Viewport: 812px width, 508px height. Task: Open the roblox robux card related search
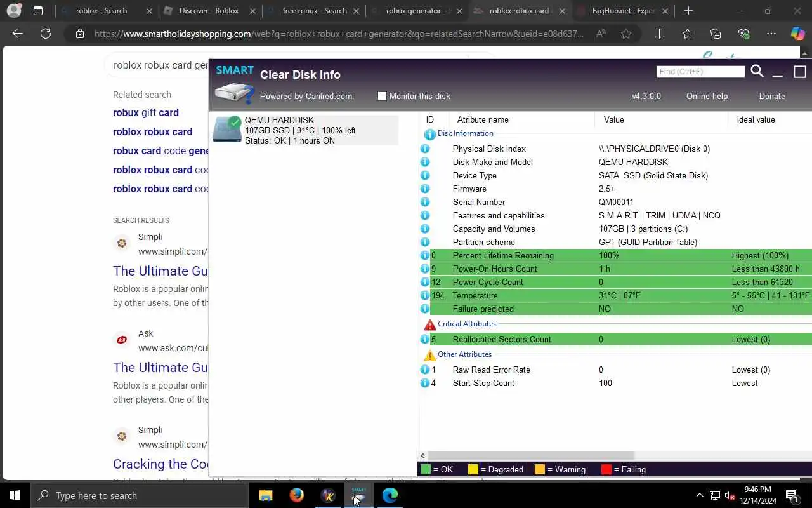(152, 131)
